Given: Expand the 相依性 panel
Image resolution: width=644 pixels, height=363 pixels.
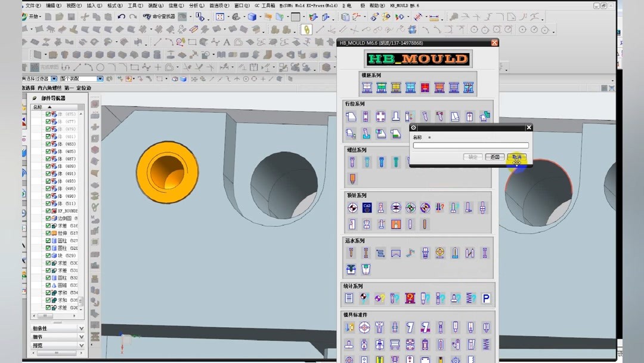Looking at the screenshot, I should point(81,328).
